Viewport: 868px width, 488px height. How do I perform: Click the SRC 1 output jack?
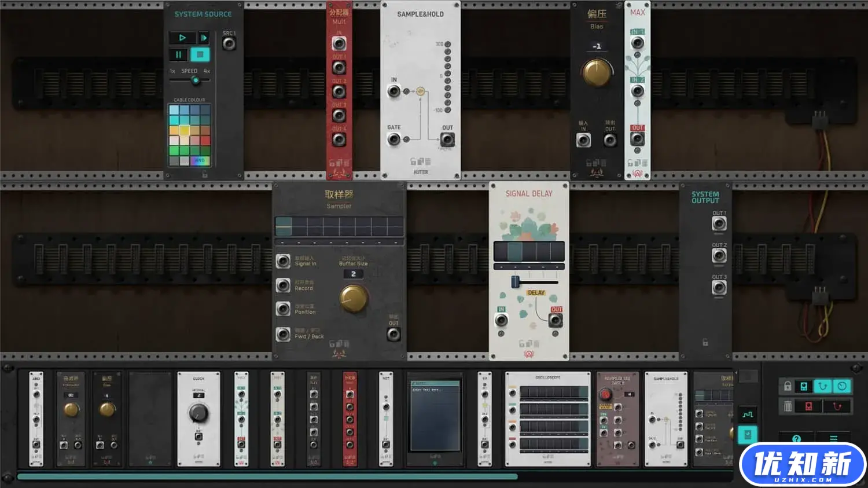click(x=229, y=44)
